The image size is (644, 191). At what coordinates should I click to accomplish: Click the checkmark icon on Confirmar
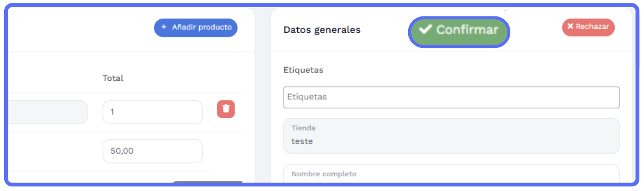click(x=426, y=29)
